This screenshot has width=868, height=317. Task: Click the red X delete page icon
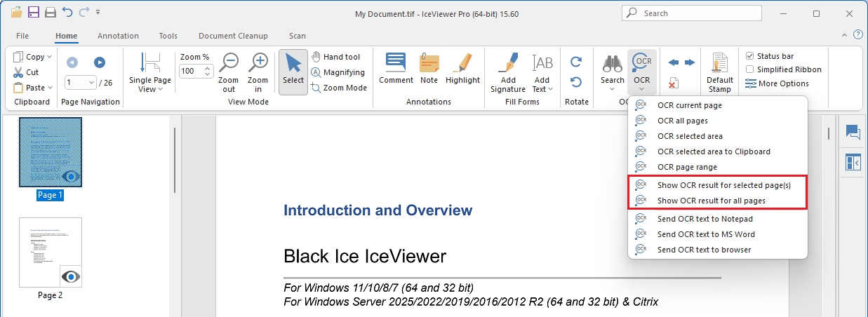point(673,83)
